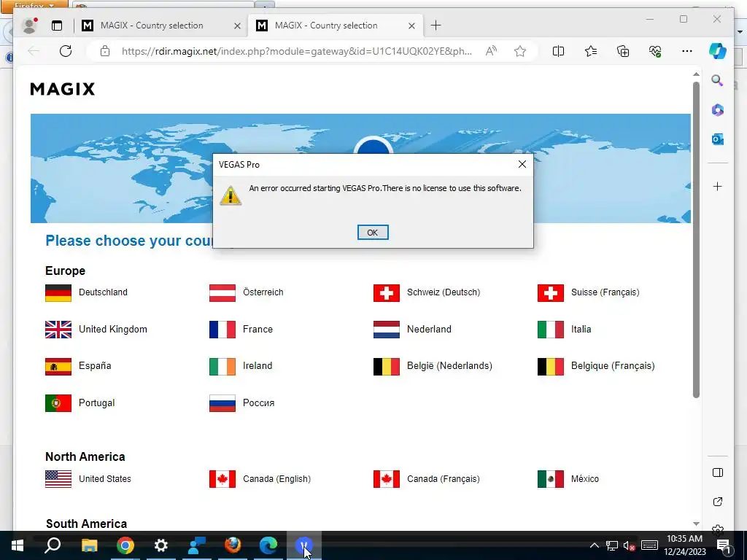
Task: Click the muted volume tray icon
Action: (x=630, y=545)
